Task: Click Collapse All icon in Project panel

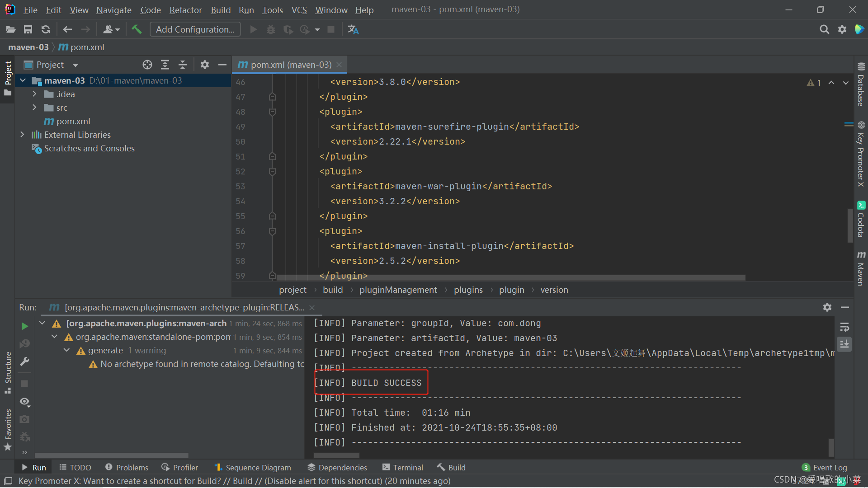Action: 183,65
